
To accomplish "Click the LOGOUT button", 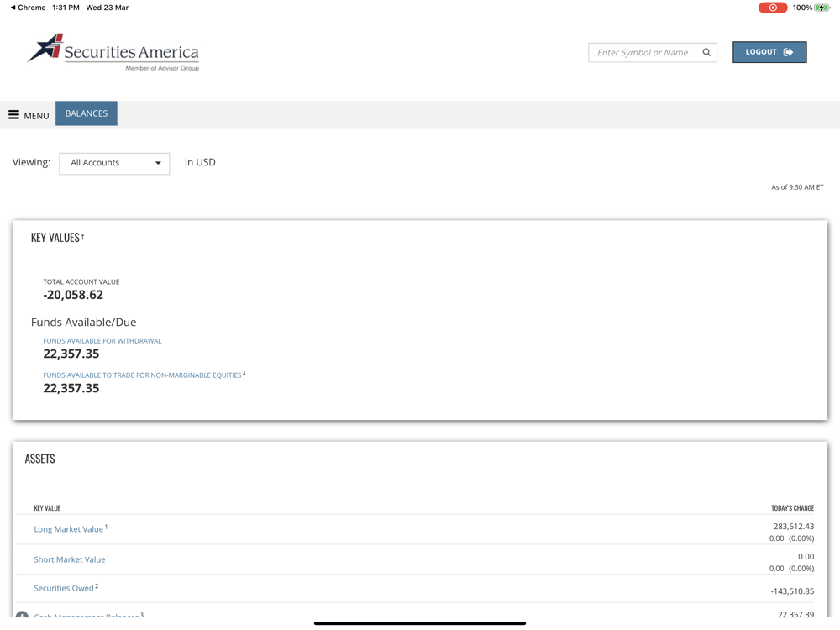I will [769, 52].
